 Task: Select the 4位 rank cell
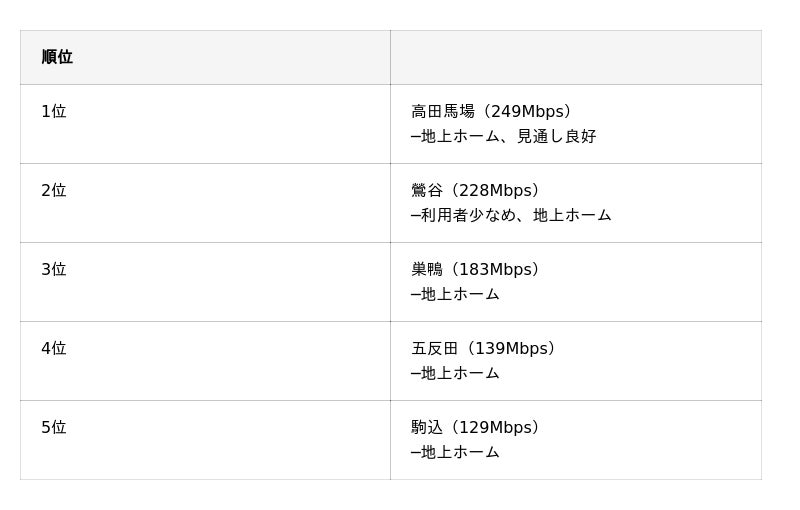[x=54, y=349]
